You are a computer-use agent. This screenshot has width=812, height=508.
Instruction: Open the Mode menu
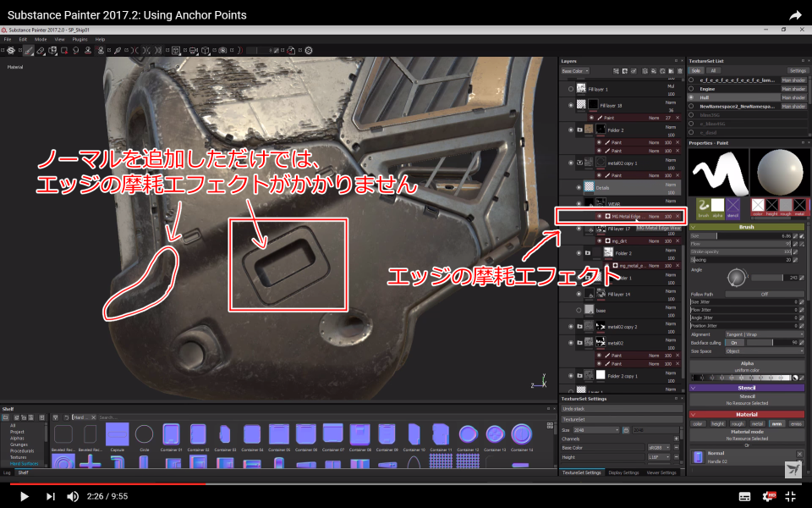point(41,40)
